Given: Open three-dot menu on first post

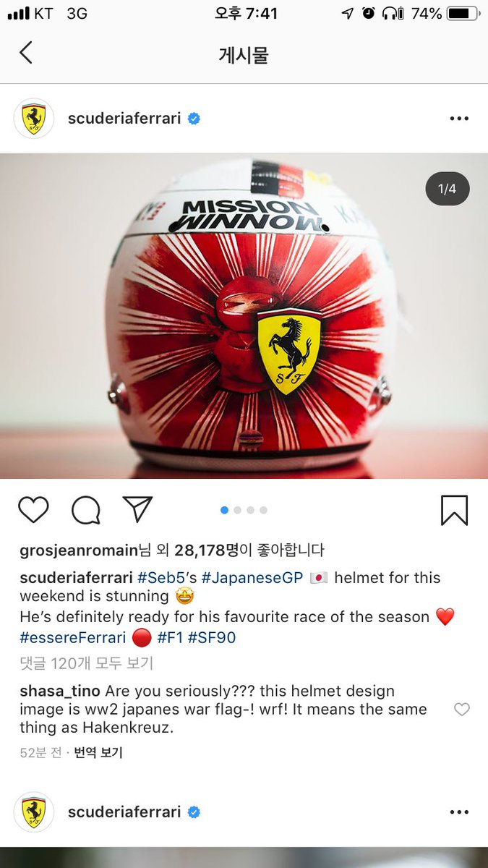Looking at the screenshot, I should click(459, 119).
